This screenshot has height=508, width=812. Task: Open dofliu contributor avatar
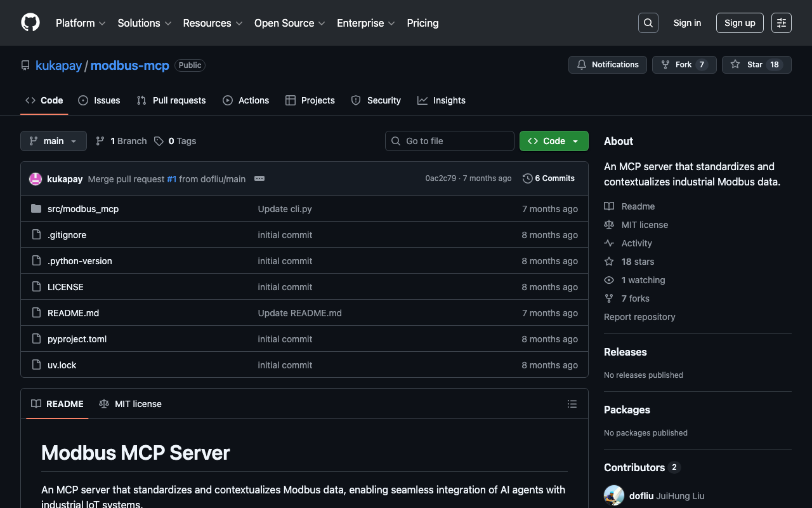click(614, 495)
